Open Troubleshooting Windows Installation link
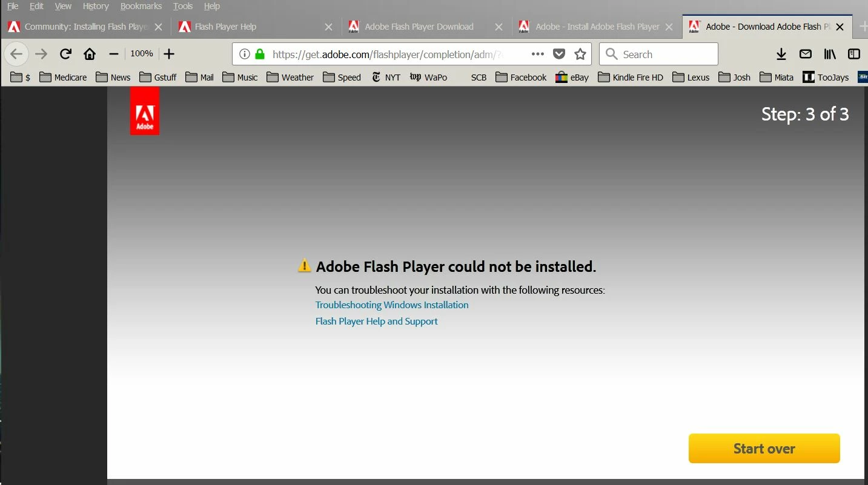Viewport: 868px width, 485px height. 392,305
